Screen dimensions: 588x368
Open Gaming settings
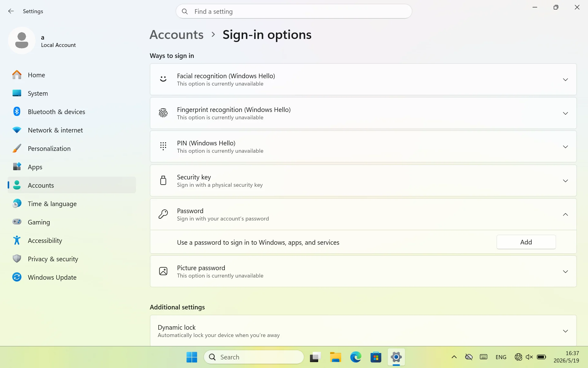click(72, 222)
